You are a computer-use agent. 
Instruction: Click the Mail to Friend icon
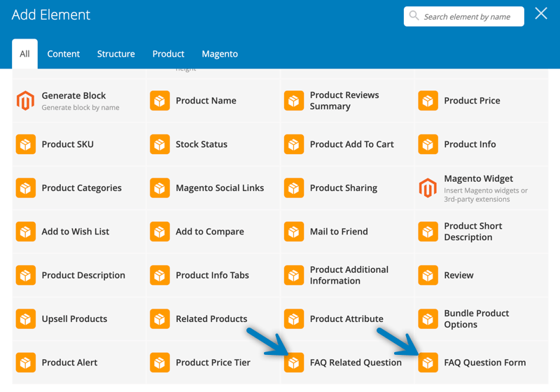point(294,232)
